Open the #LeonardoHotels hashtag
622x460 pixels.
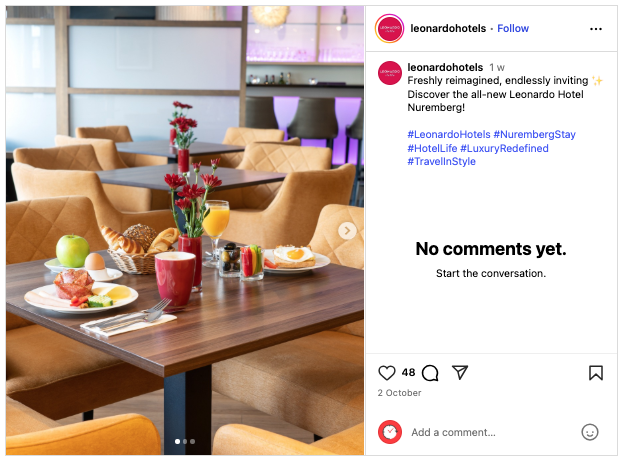(449, 134)
